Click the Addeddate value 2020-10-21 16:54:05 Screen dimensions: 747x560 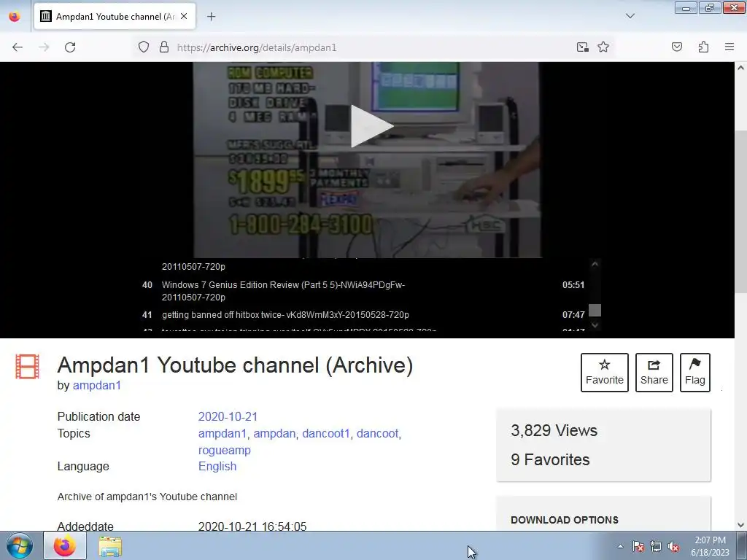[252, 526]
